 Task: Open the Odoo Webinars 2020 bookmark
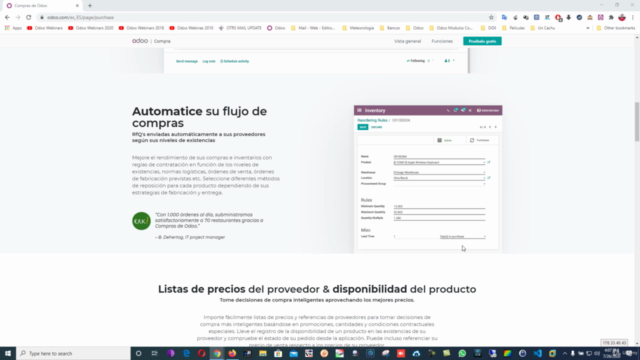[x=91, y=28]
